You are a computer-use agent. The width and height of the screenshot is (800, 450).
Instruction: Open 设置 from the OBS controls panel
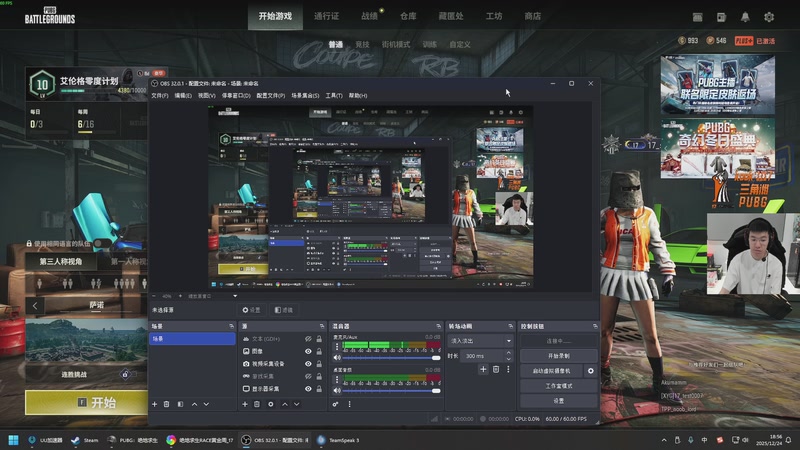[559, 401]
